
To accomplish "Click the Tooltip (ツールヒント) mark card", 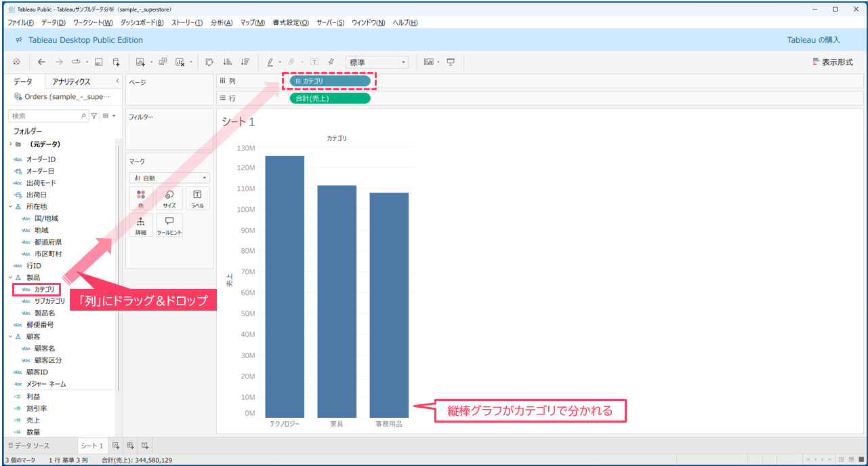I will (x=169, y=225).
